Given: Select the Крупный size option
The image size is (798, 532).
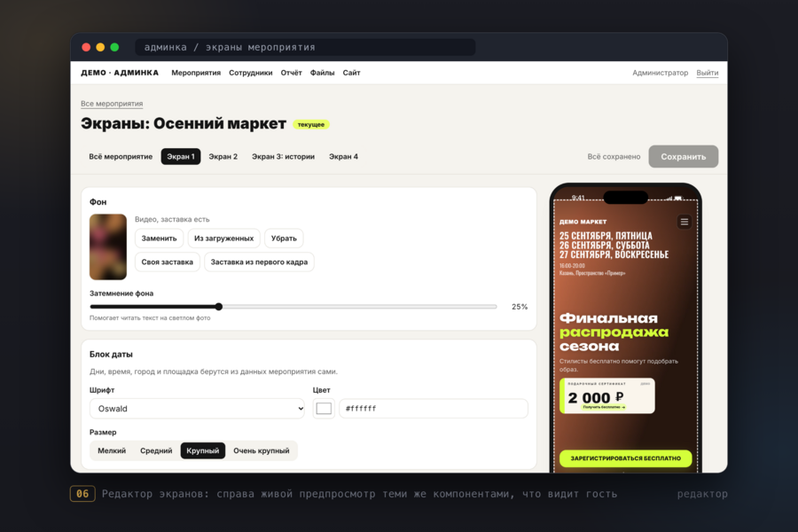Looking at the screenshot, I should click(202, 451).
